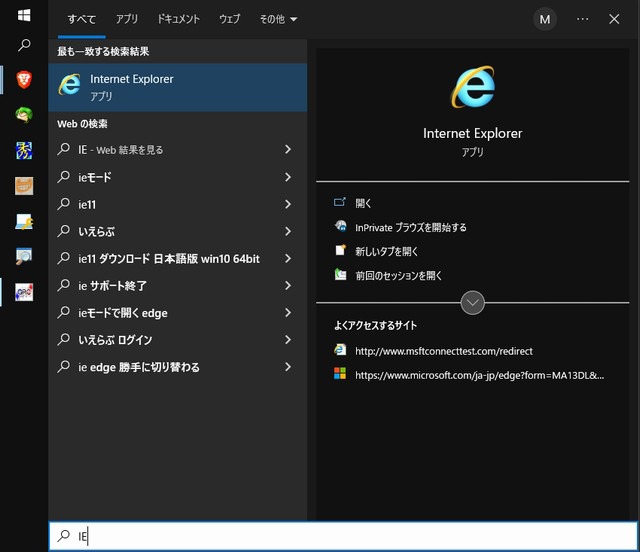
Task: Click the magnifier icon in the search box
Action: pos(64,535)
